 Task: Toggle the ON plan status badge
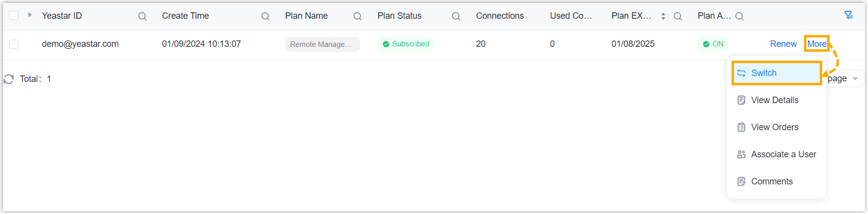point(713,44)
